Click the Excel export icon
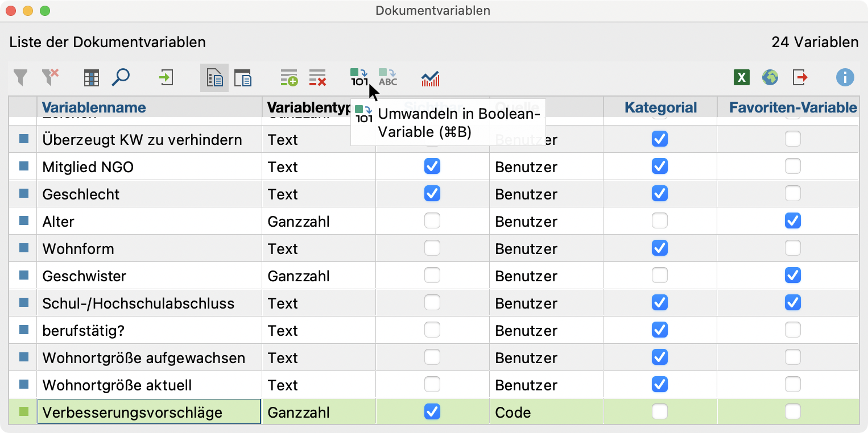The image size is (868, 433). tap(742, 77)
